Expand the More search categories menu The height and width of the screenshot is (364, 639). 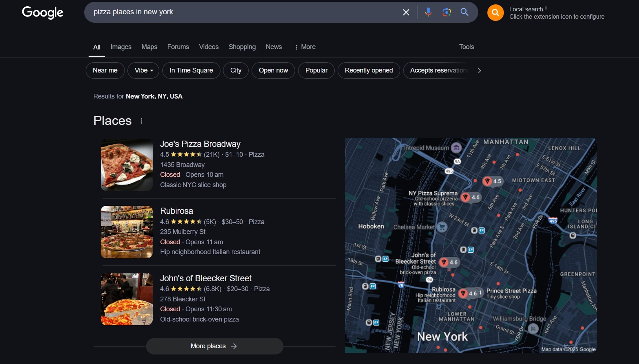tap(305, 47)
